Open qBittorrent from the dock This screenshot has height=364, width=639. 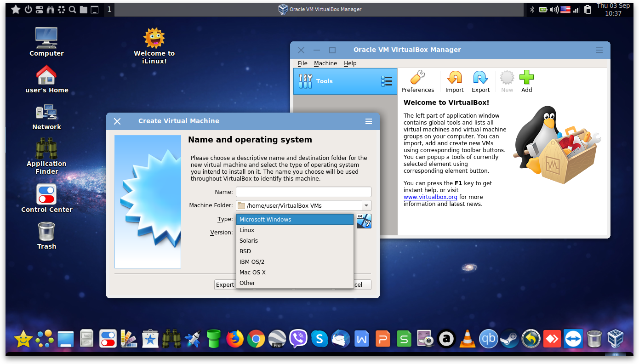(488, 339)
